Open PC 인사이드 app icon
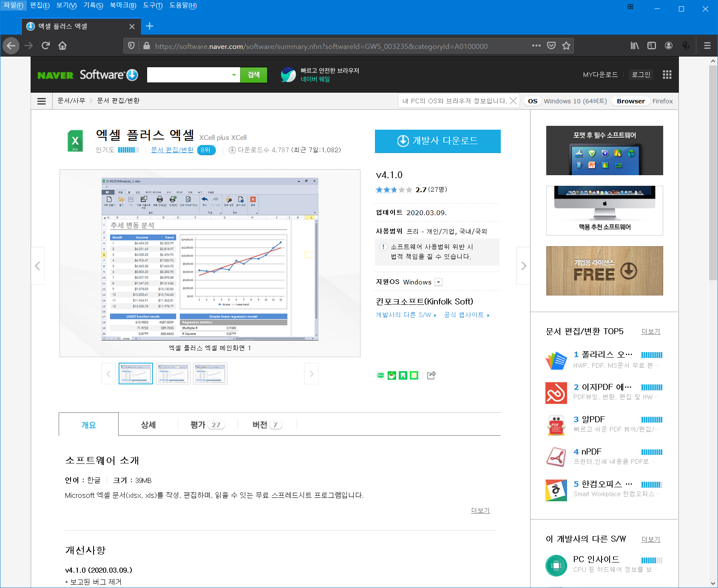This screenshot has height=588, width=718. click(556, 565)
